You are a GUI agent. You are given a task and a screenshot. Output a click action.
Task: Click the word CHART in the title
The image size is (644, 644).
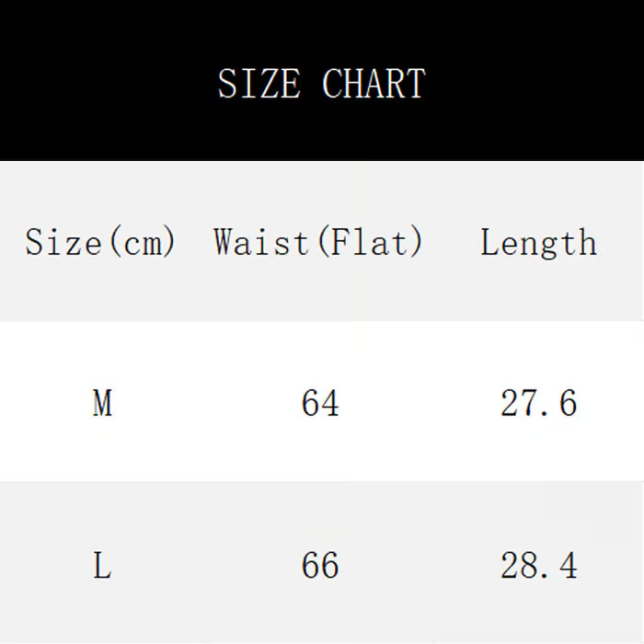pos(374,84)
